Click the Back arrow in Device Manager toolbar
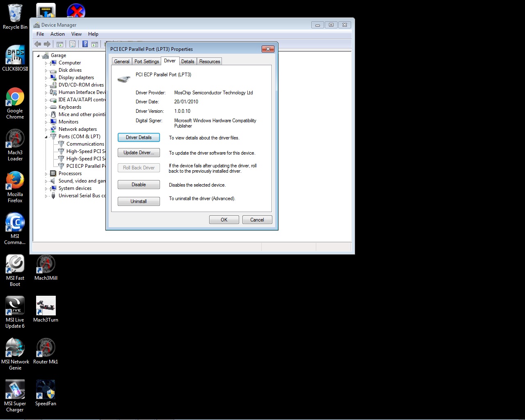The height and width of the screenshot is (420, 525). (38, 44)
